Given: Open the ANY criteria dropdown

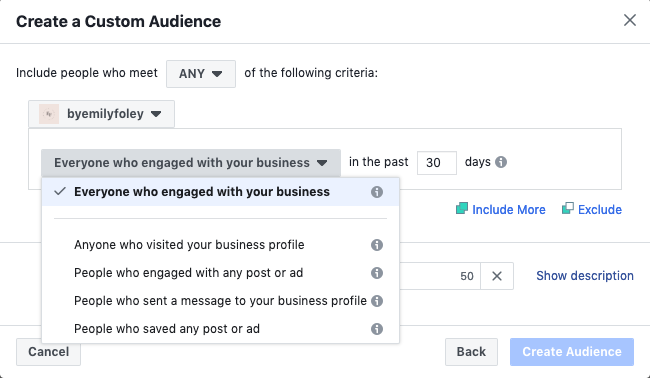Looking at the screenshot, I should coord(201,74).
